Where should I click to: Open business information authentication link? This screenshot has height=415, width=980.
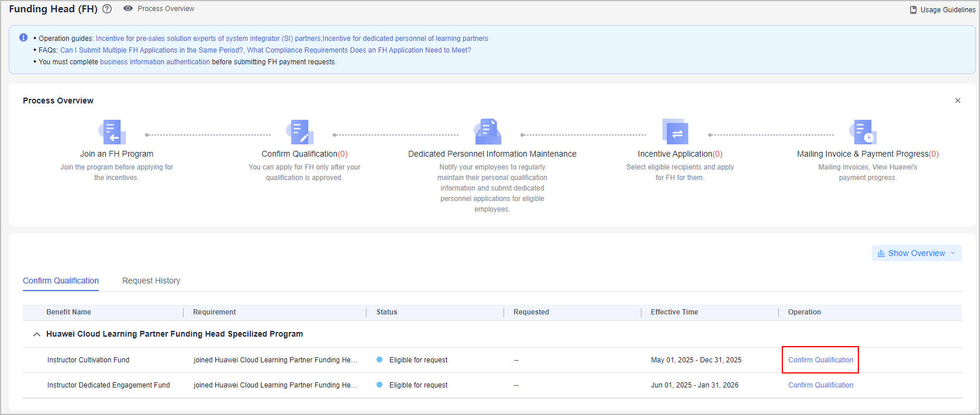point(155,62)
